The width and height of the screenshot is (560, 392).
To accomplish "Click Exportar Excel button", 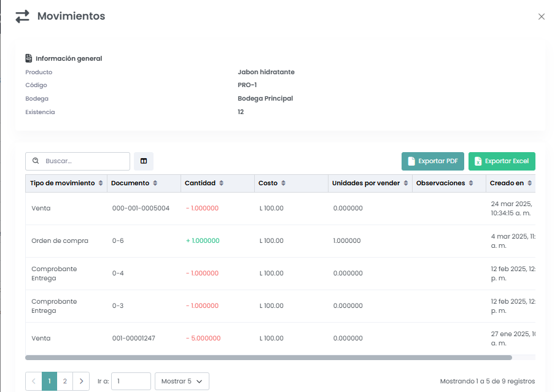I will tap(502, 161).
